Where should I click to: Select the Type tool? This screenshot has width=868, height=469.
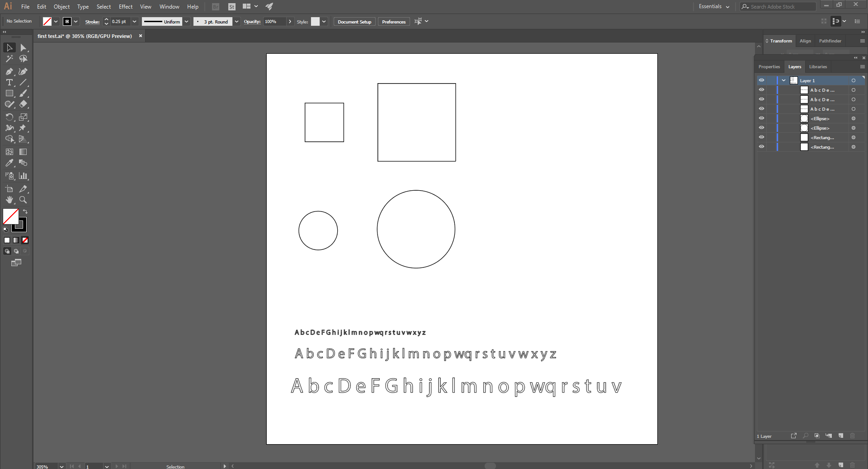coord(9,82)
